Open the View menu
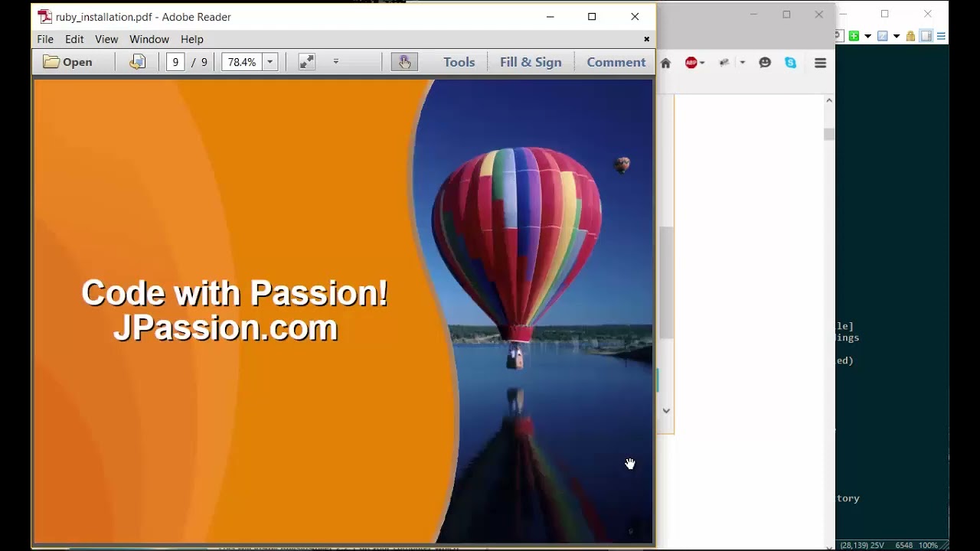This screenshot has height=551, width=980. pyautogui.click(x=106, y=39)
